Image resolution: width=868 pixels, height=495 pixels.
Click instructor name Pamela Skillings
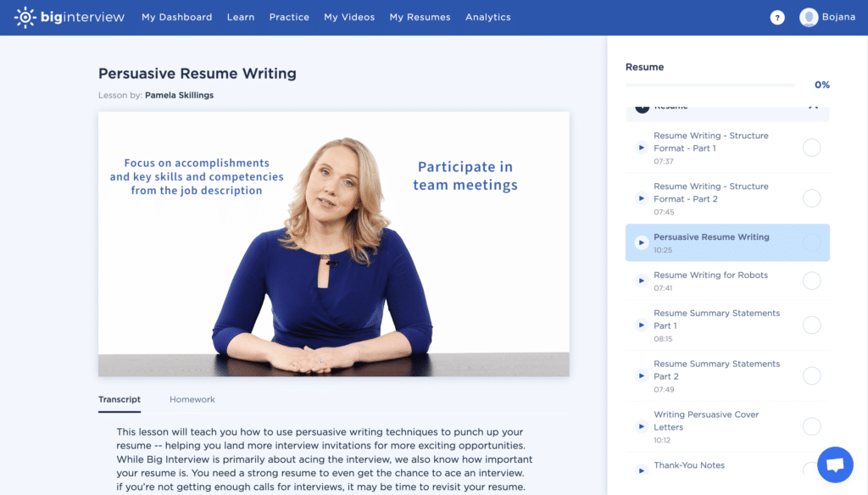pos(179,95)
